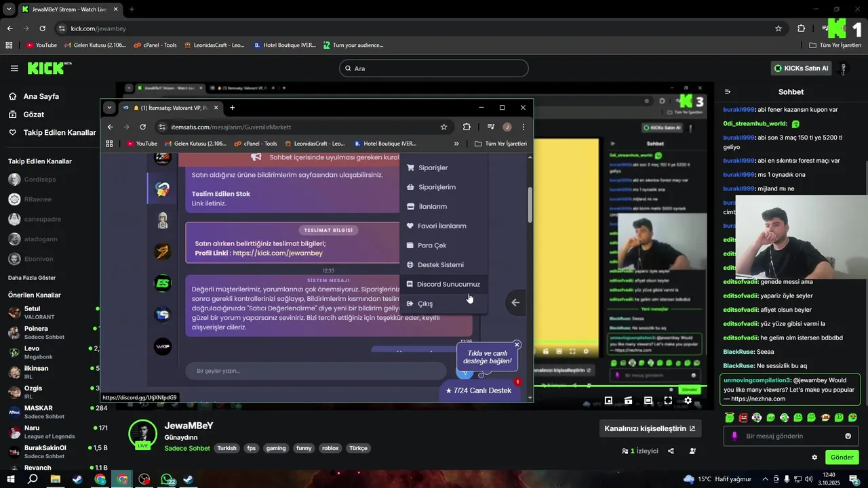
Task: Select the WOP avatar in itemsatis chat list
Action: (x=162, y=346)
